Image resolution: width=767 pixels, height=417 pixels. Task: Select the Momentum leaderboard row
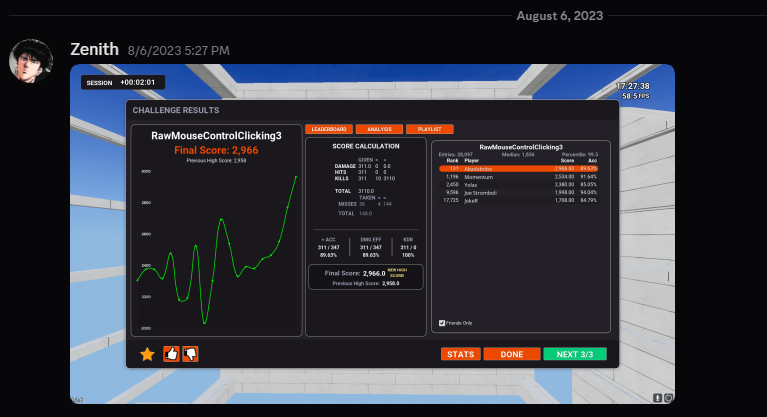[x=519, y=177]
